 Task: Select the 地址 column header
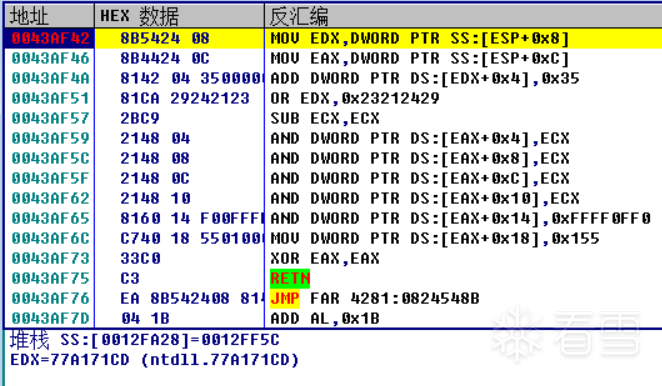tap(49, 16)
